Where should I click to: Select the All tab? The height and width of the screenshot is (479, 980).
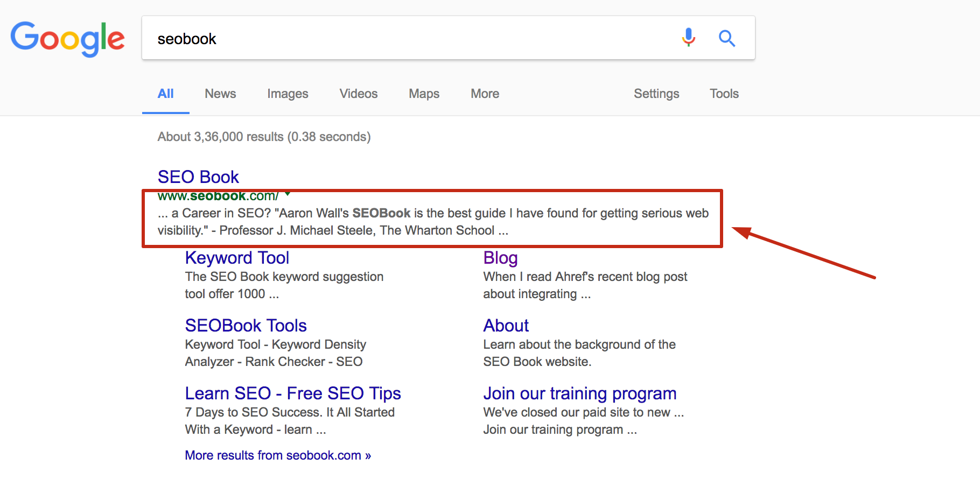pyautogui.click(x=166, y=94)
